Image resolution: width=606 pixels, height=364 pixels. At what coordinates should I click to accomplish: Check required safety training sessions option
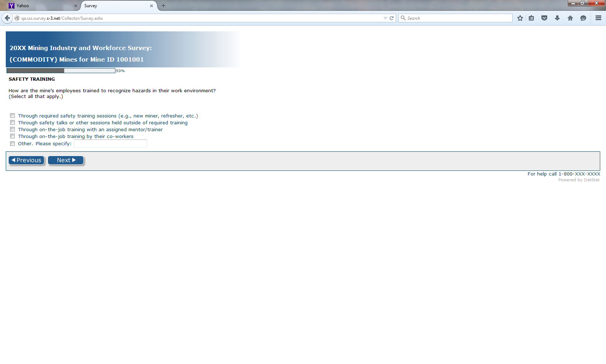[x=12, y=116]
